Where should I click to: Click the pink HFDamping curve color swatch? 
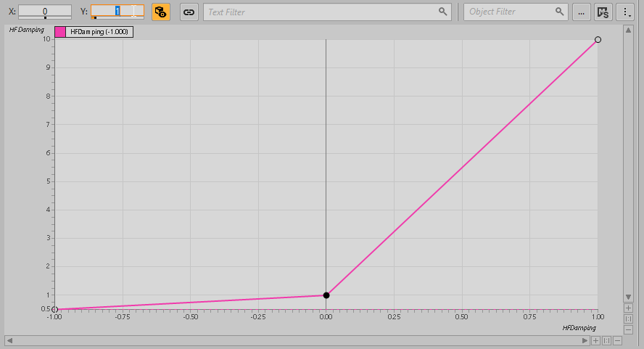60,32
